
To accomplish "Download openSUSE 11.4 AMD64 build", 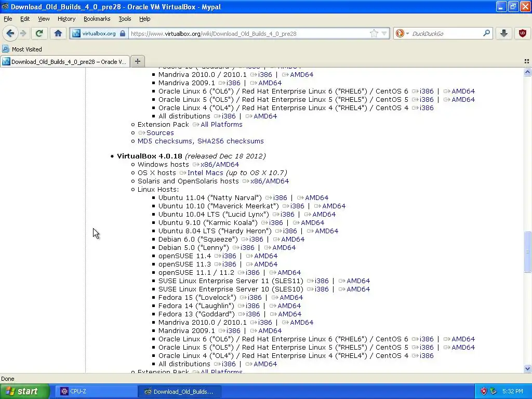I will [x=265, y=256].
